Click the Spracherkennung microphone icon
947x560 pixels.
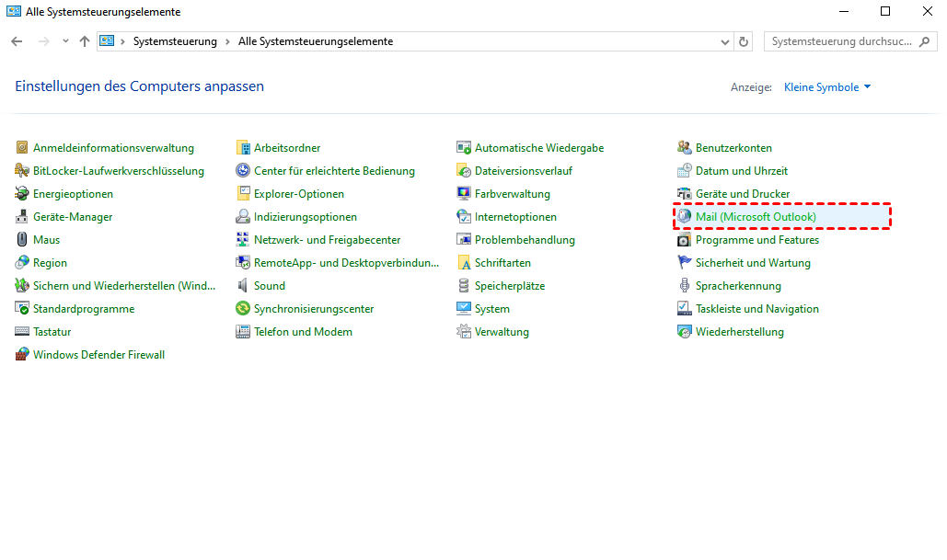click(685, 286)
